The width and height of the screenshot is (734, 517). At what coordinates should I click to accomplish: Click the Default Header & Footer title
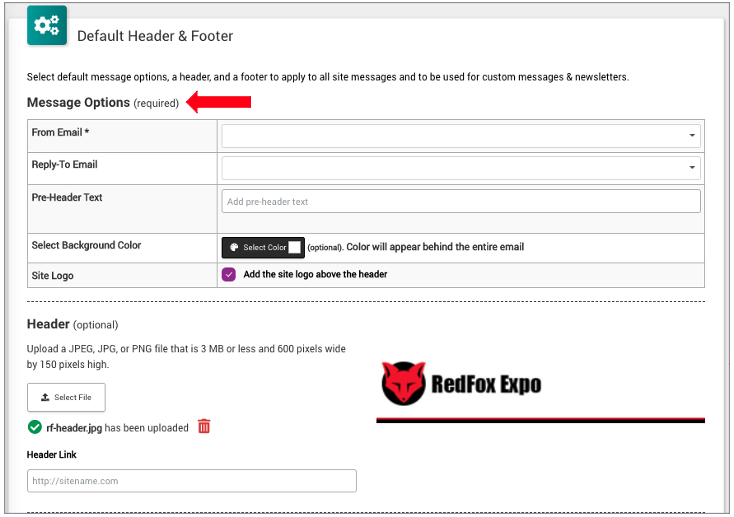(155, 36)
